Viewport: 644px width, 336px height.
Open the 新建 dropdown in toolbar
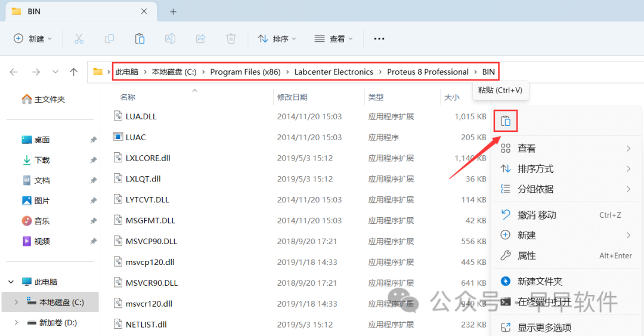point(33,39)
